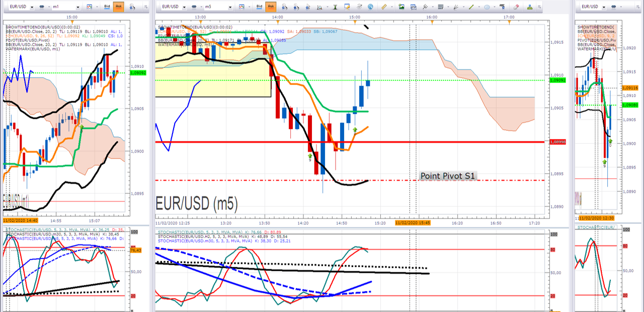Click zoom icon next to Ask in m1 chart
The width and height of the screenshot is (644, 312).
coord(132,7)
